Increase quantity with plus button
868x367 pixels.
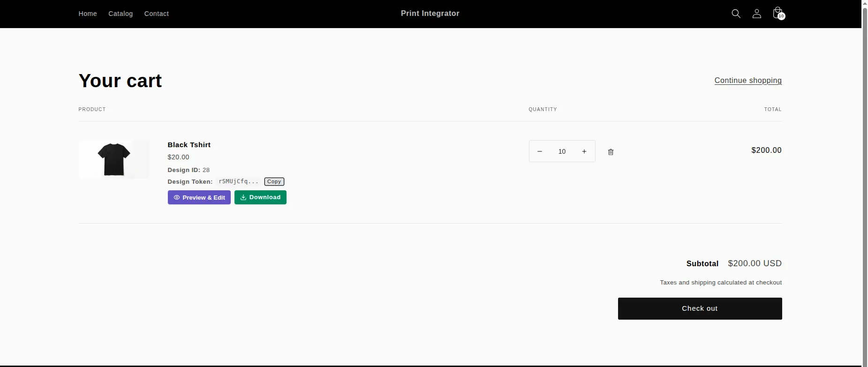[x=584, y=151]
